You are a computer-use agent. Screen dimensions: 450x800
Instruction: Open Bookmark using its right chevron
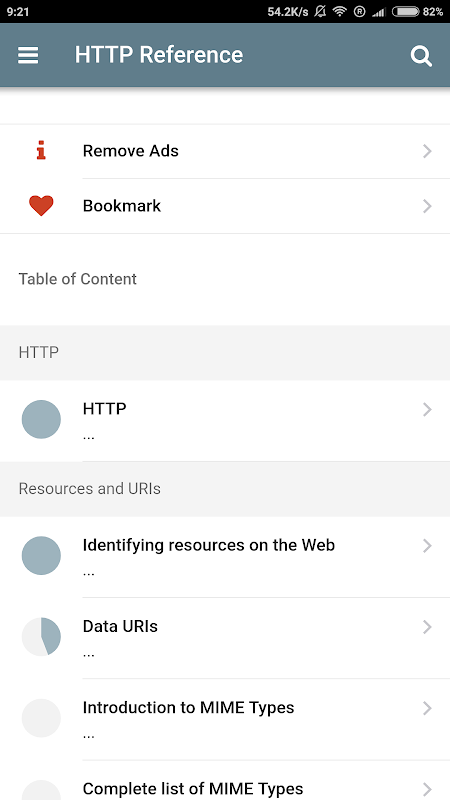pyautogui.click(x=428, y=206)
